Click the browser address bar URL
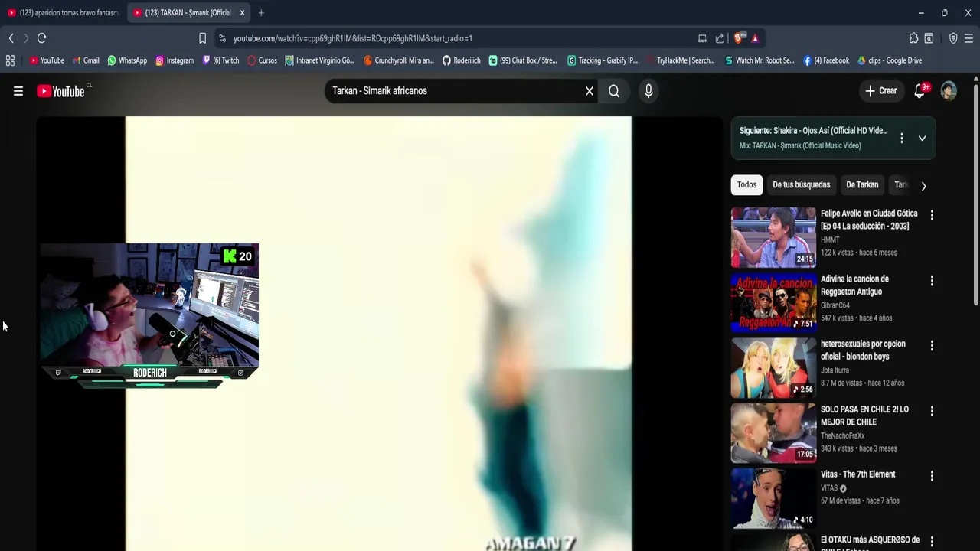This screenshot has height=551, width=980. [352, 38]
